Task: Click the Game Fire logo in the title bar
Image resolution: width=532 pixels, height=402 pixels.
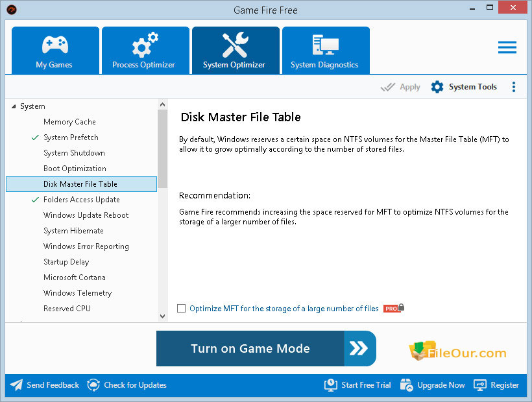Action: [x=12, y=10]
